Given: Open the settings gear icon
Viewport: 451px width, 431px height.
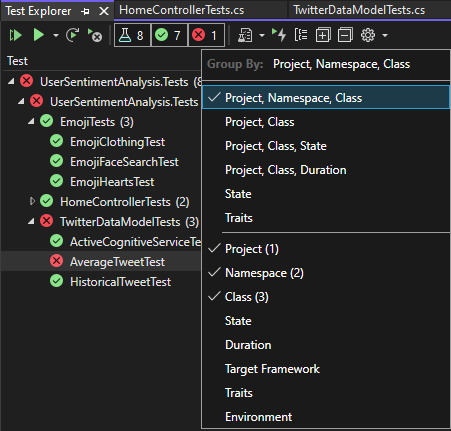Looking at the screenshot, I should pos(368,35).
